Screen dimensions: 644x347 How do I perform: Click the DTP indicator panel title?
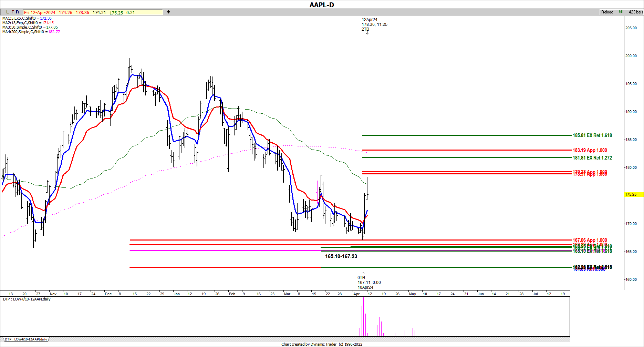(x=27, y=299)
